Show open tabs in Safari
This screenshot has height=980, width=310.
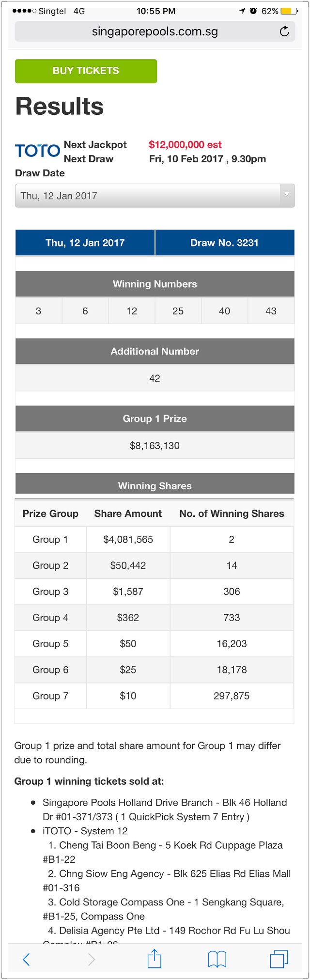coord(279,959)
